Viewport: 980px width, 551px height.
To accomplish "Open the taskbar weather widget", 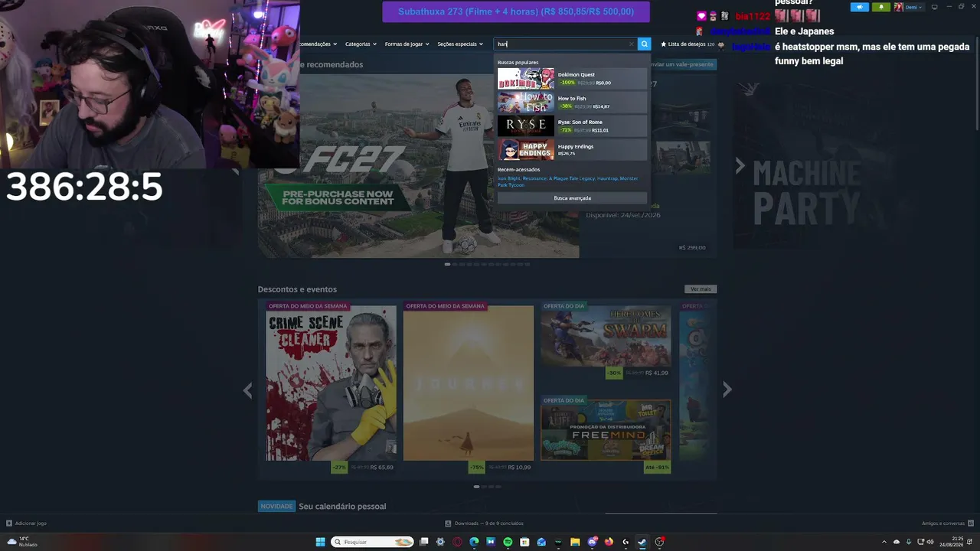I will [x=23, y=542].
